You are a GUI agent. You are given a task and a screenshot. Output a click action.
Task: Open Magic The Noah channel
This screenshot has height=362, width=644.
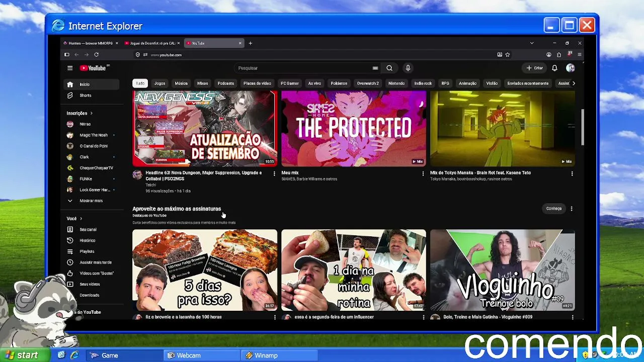(92, 135)
